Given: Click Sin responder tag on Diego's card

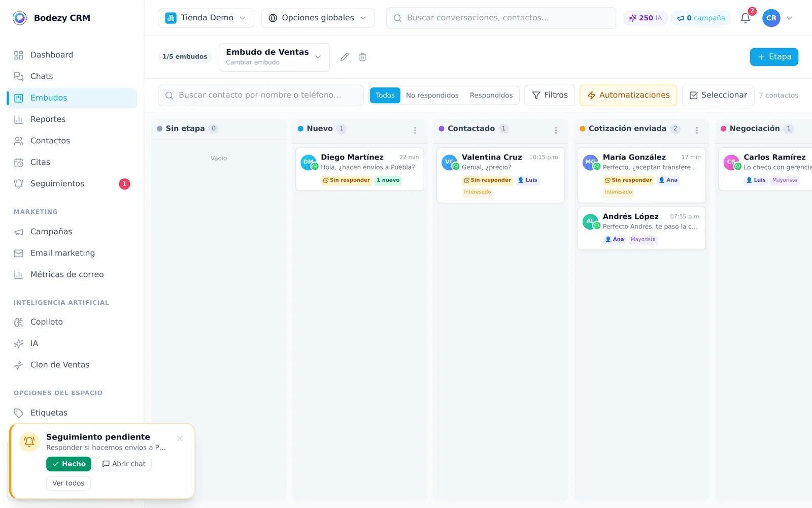Looking at the screenshot, I should click(347, 180).
